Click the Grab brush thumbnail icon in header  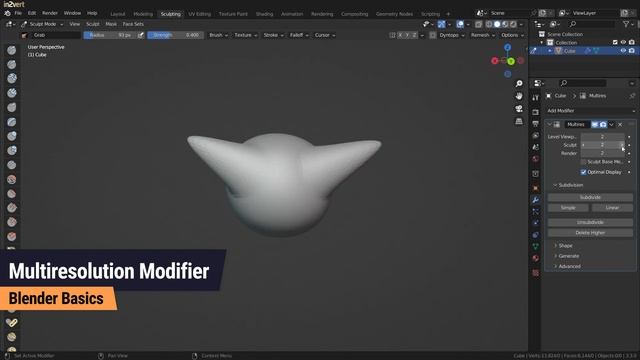point(24,36)
